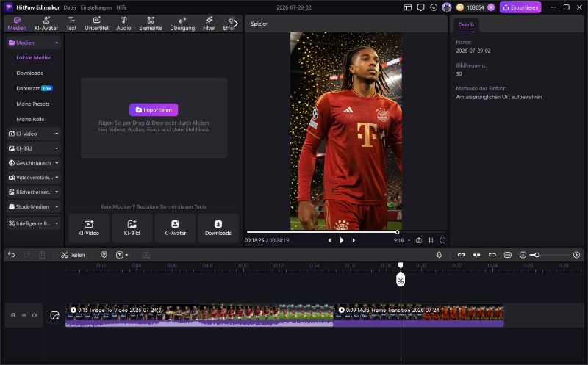The image size is (588, 365).
Task: Open the Einstellungen menu
Action: (96, 7)
